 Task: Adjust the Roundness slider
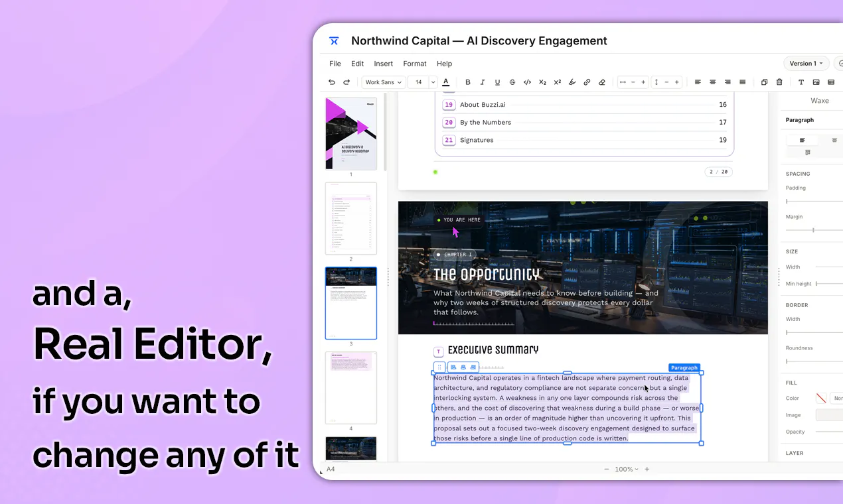pyautogui.click(x=814, y=361)
